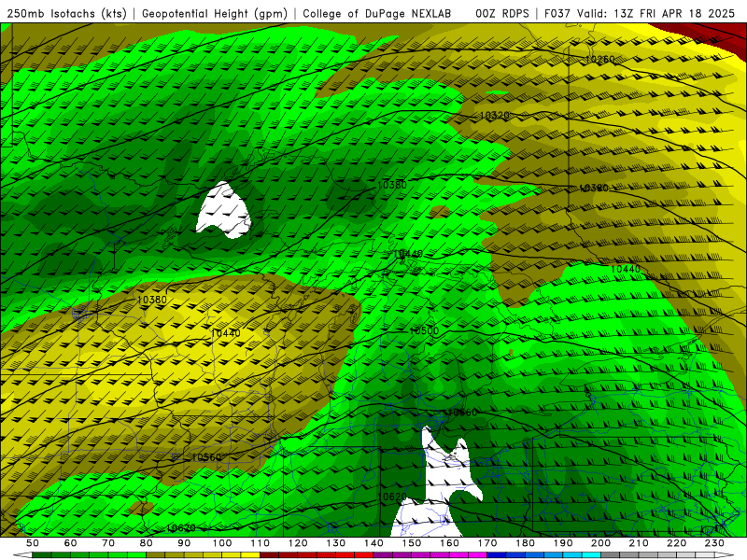Click the 180 legend scale number
The width and height of the screenshot is (747, 560).
[525, 543]
